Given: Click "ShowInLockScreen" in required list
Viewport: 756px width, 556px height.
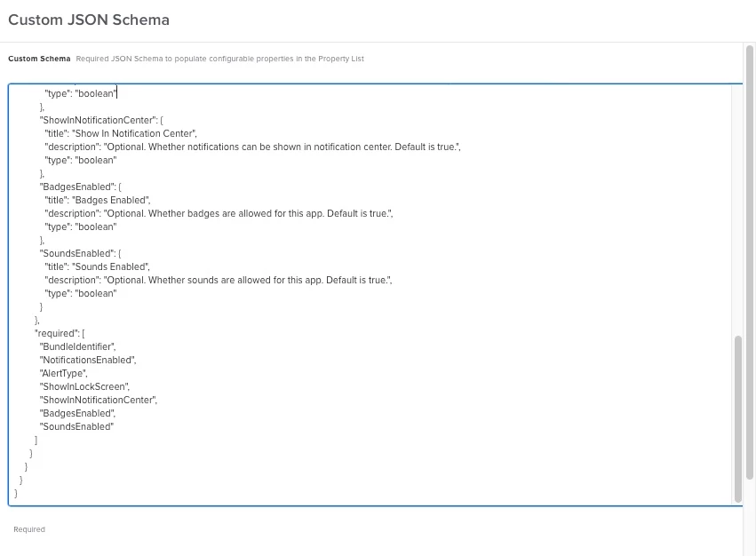Looking at the screenshot, I should [x=84, y=386].
